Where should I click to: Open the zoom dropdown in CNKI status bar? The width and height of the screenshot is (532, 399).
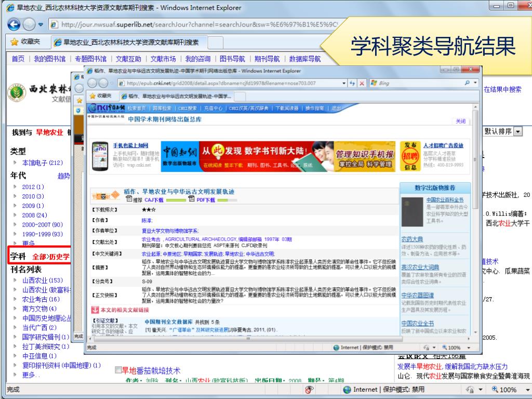(469, 348)
